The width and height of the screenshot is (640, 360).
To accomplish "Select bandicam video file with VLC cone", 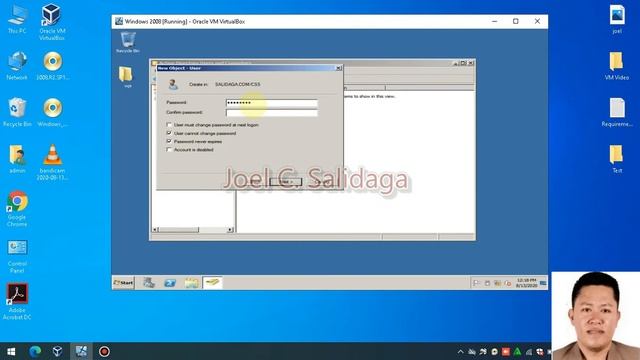I will [53, 162].
